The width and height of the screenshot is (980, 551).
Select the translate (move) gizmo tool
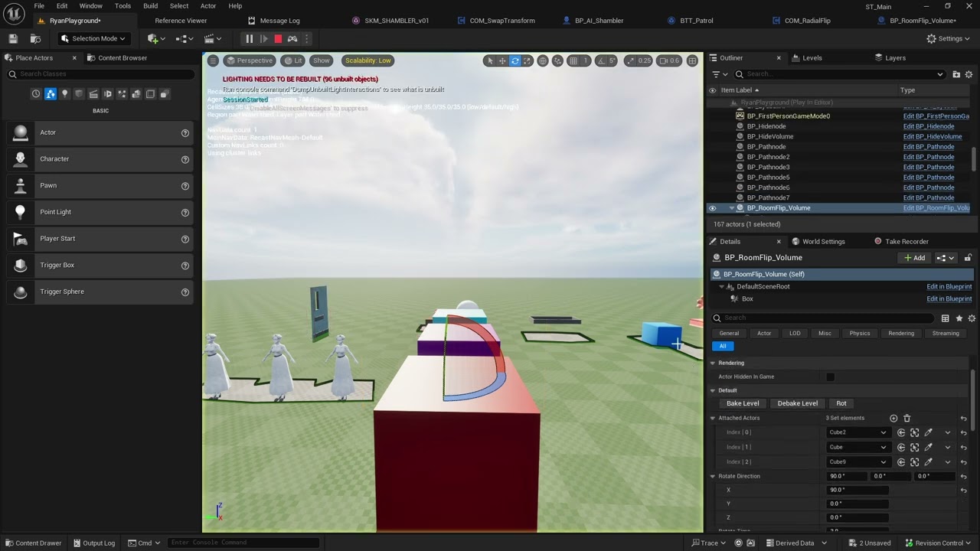coord(502,60)
